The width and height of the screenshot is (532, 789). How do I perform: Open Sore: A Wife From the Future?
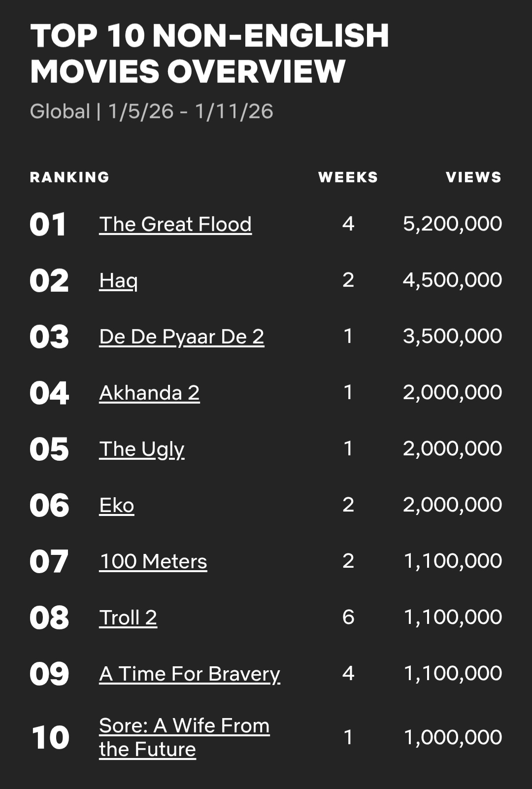pos(184,726)
